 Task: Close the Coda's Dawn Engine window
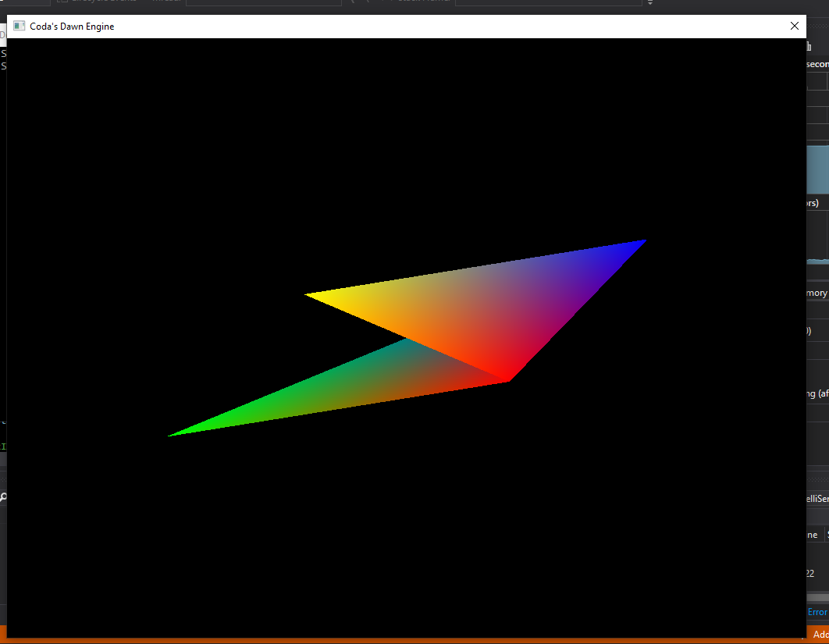(795, 27)
